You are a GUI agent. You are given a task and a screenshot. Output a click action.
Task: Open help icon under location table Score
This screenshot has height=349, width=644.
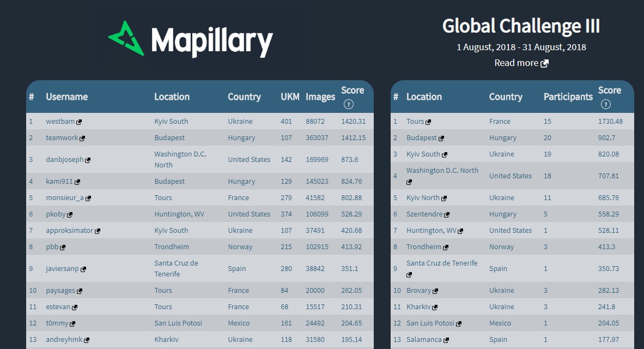[605, 104]
